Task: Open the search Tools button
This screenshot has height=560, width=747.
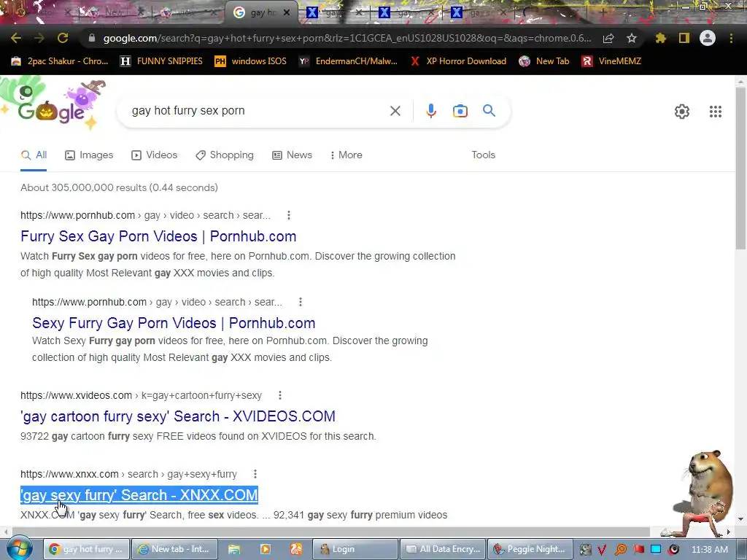Action: click(x=483, y=155)
